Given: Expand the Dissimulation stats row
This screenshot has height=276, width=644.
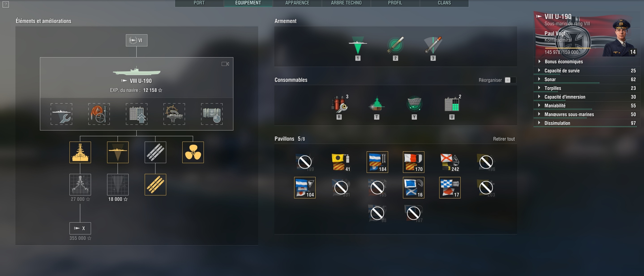Looking at the screenshot, I should coord(557,123).
